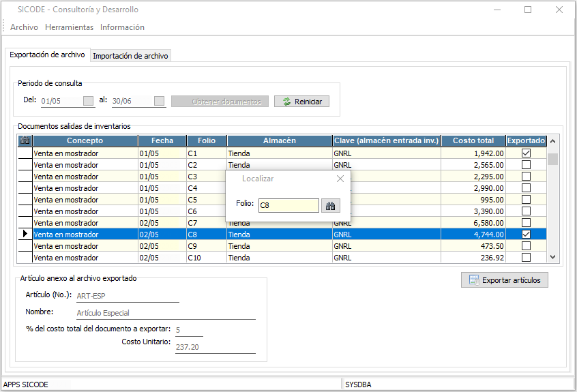Open the 'Del' start date picker
This screenshot has width=577, height=392.
[x=88, y=102]
